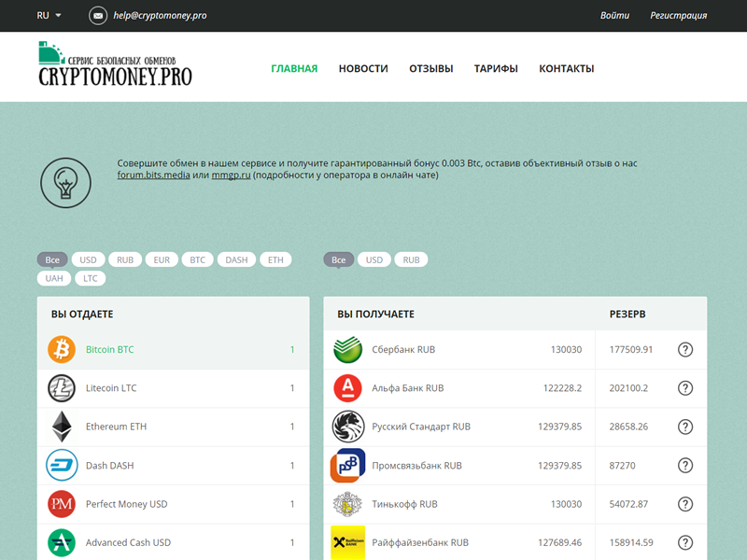Click help@cryptomoney.pro email link

point(160,15)
